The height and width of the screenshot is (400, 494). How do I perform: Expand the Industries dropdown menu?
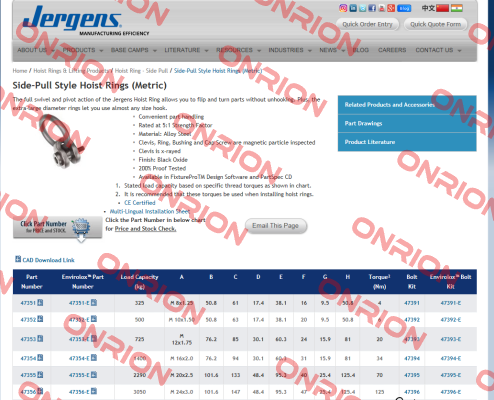pyautogui.click(x=290, y=50)
